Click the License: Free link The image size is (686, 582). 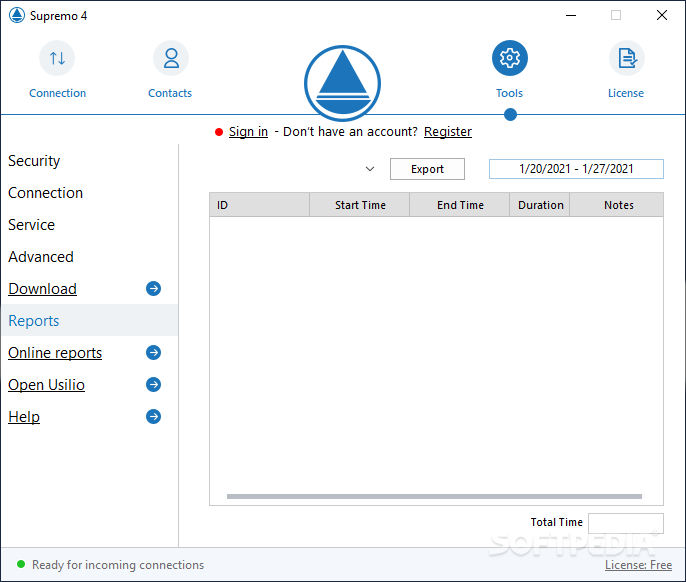click(x=638, y=565)
